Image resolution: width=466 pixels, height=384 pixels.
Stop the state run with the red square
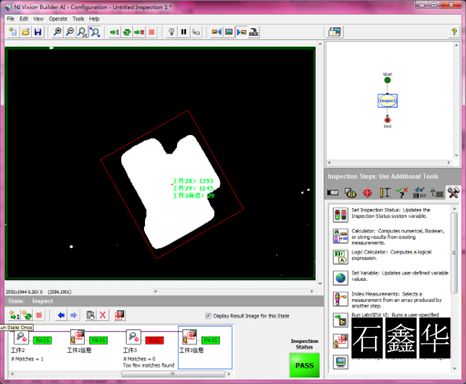pyautogui.click(x=39, y=315)
